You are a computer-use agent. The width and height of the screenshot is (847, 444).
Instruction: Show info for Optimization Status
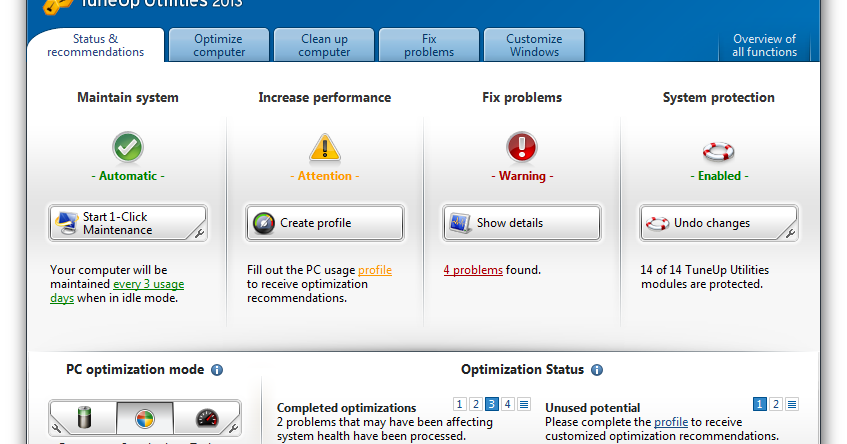[x=597, y=370]
